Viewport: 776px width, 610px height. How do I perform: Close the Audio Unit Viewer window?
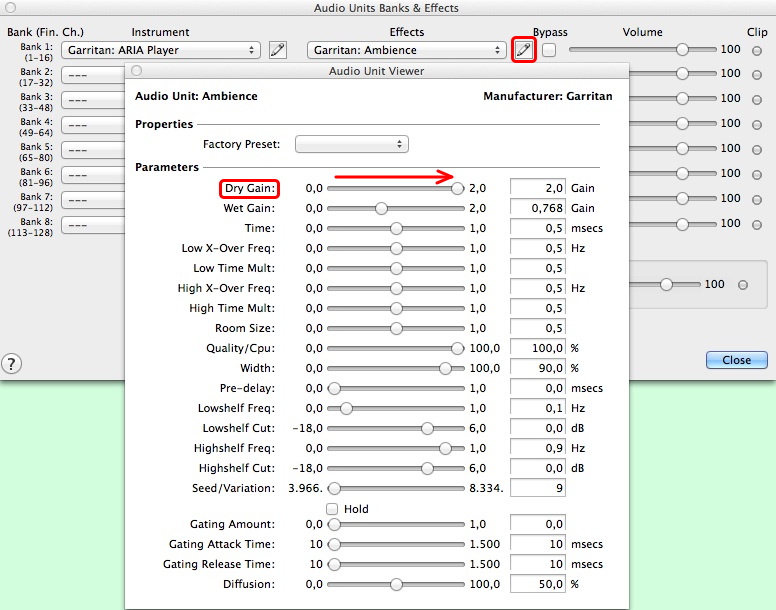tap(137, 71)
